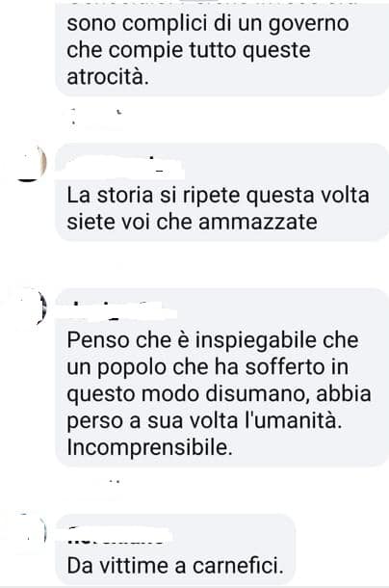
Task: View avatar beside 'Da vittime a carnefici'
Action: coord(31,531)
